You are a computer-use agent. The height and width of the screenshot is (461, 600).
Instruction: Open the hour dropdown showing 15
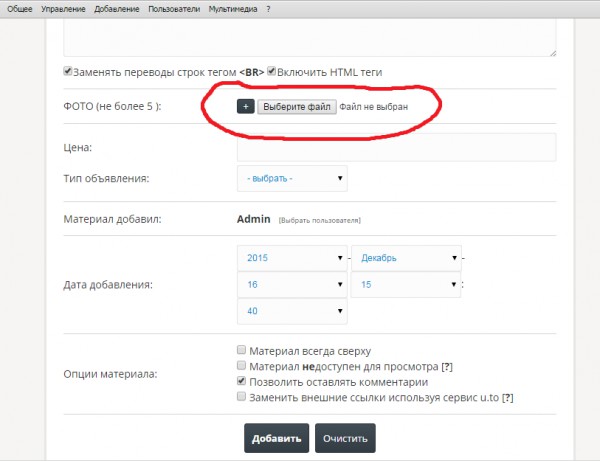pos(406,285)
